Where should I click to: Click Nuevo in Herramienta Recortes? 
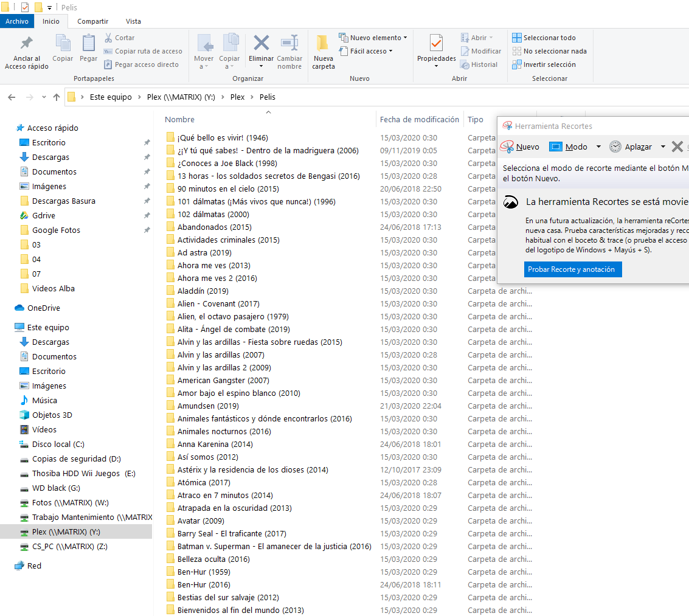[x=520, y=147]
